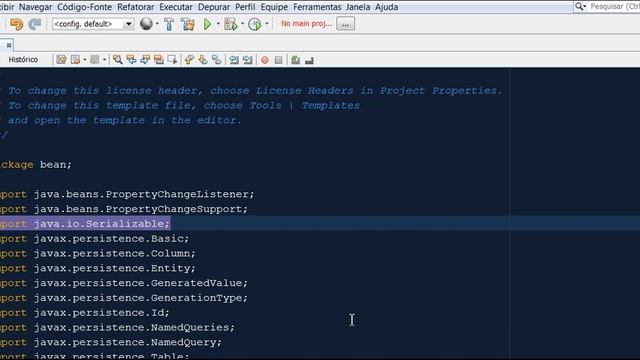Jump to last edit location icon
The height and width of the screenshot is (360, 640).
pyautogui.click(x=61, y=60)
